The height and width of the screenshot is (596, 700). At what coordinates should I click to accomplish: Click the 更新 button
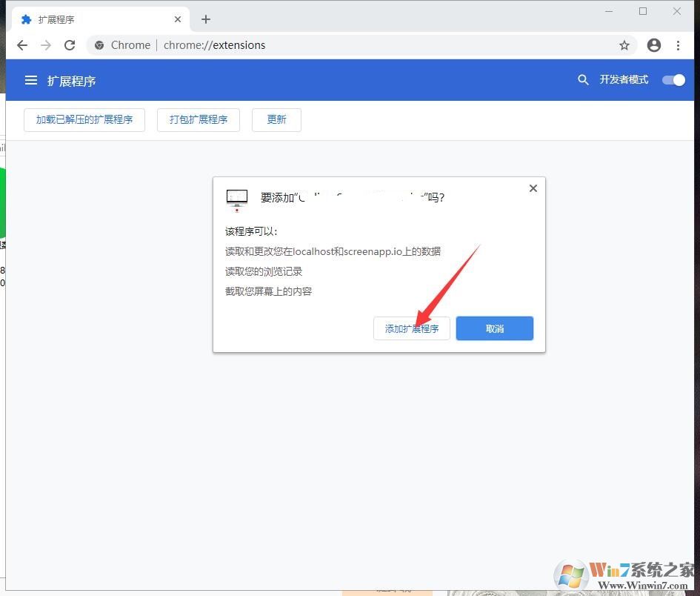point(276,119)
